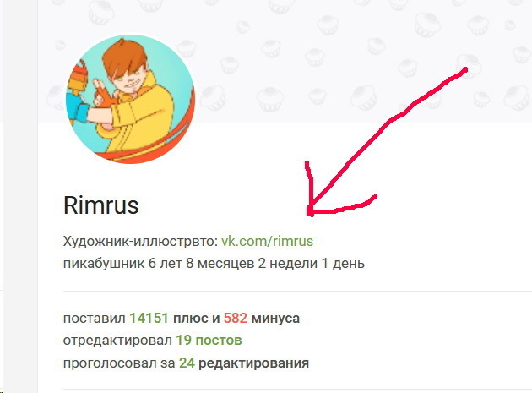This screenshot has height=393, width=532.
Task: Click the tip of the red arrowhead
Action: [x=309, y=213]
